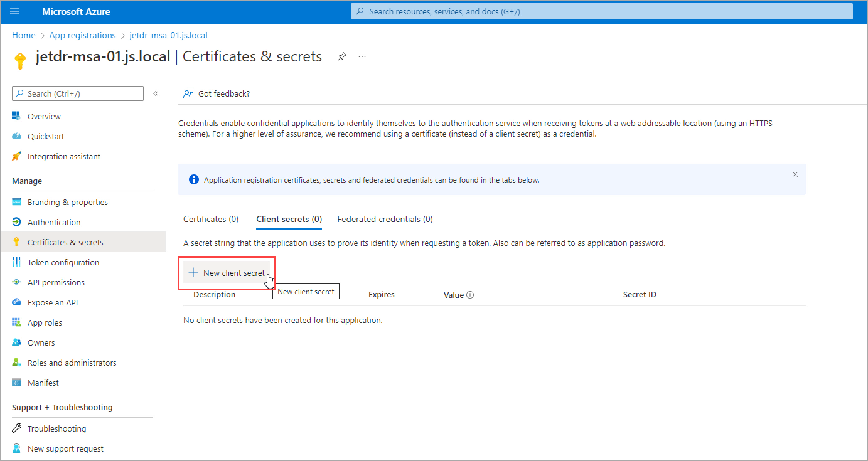This screenshot has width=868, height=461.
Task: Switch to the Certificates (0) tab
Action: pyautogui.click(x=211, y=219)
